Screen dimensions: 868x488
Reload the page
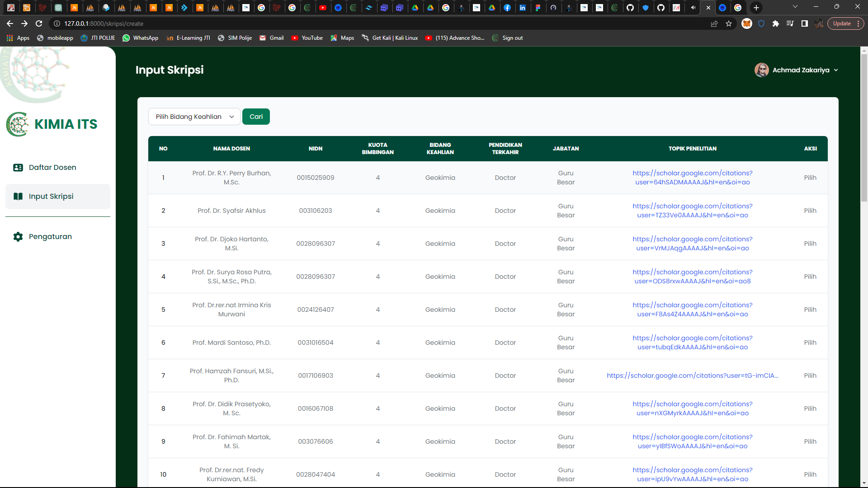pos(39,23)
